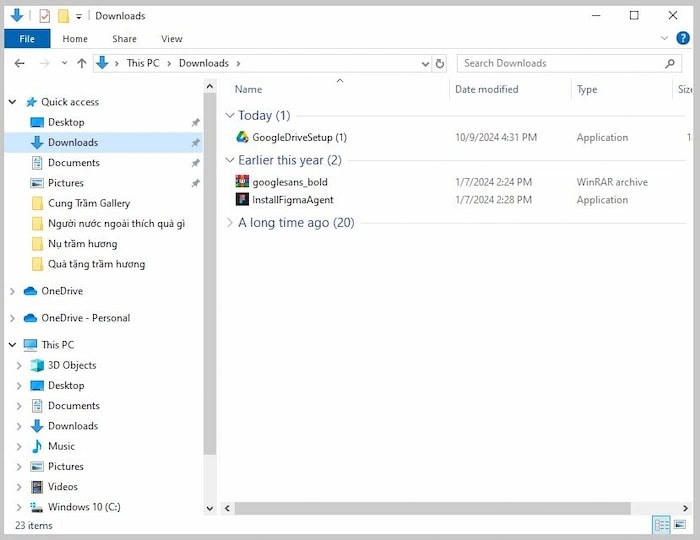This screenshot has height=540, width=700.
Task: Click the horizontal scrollbar in file list
Action: tap(440, 508)
